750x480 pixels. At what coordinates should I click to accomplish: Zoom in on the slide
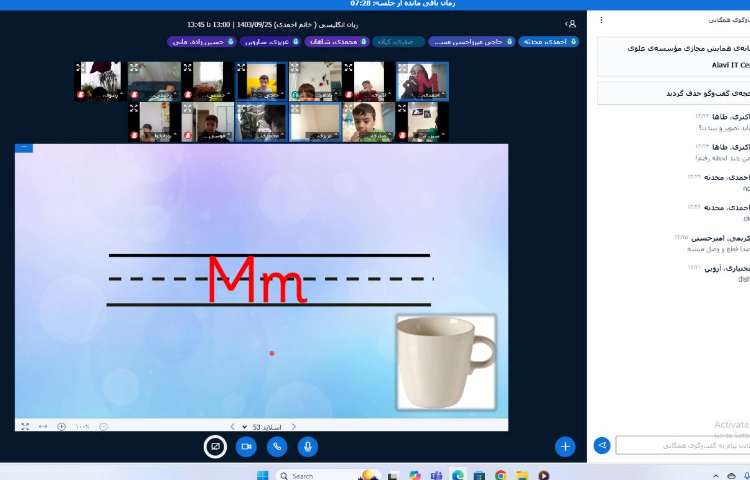(x=61, y=426)
